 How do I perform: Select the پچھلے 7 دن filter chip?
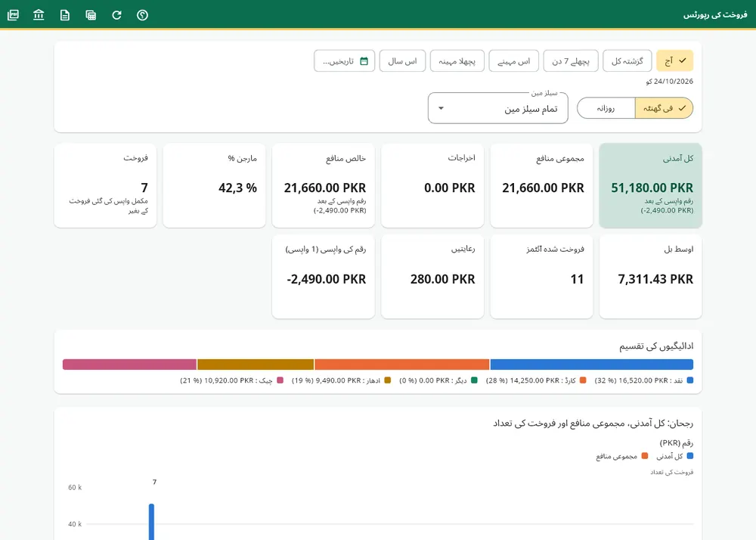pyautogui.click(x=571, y=61)
